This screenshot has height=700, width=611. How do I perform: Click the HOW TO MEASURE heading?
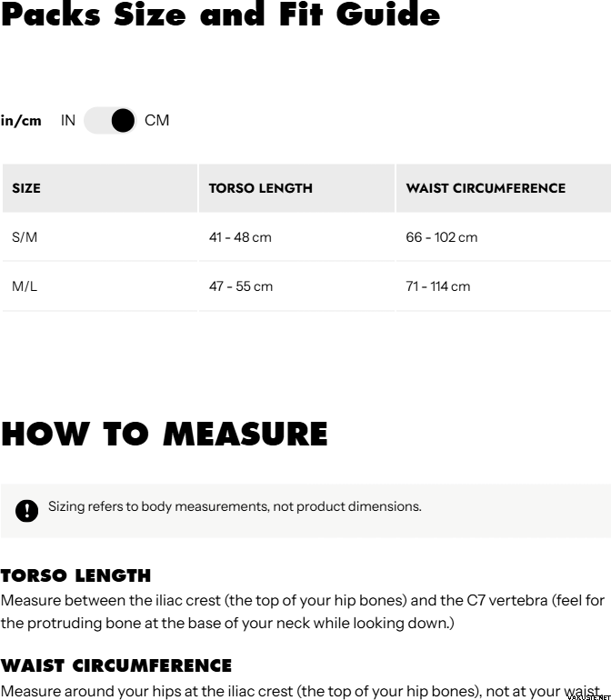tap(165, 435)
